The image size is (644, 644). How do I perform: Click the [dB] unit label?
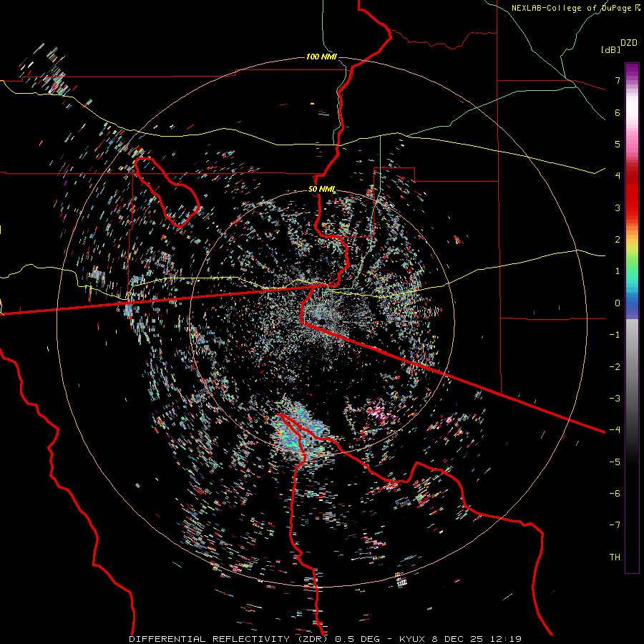pyautogui.click(x=610, y=49)
